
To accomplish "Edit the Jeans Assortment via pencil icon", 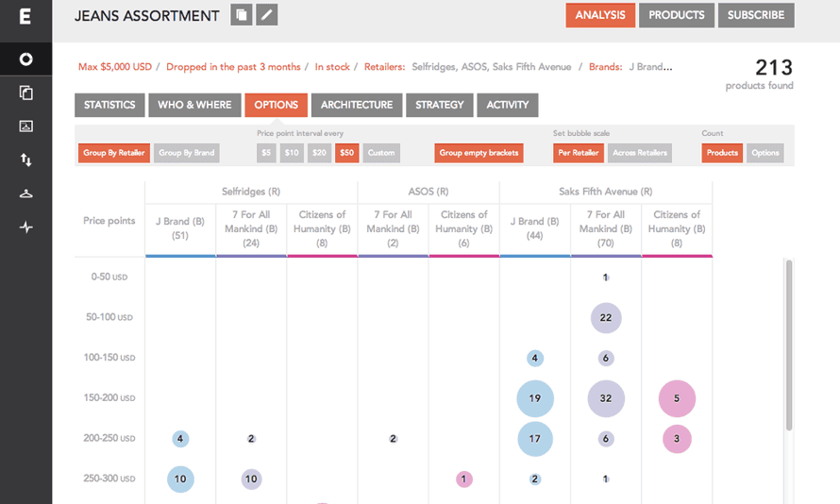I will [x=267, y=15].
